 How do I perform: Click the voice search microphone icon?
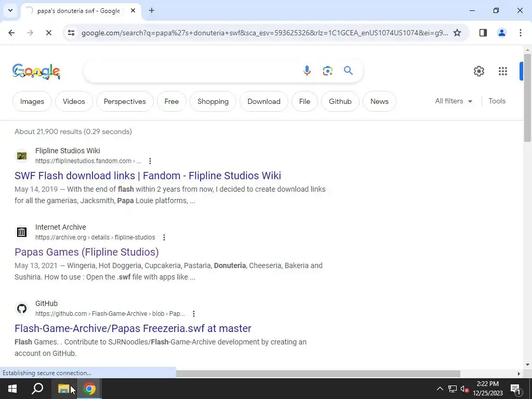click(307, 71)
